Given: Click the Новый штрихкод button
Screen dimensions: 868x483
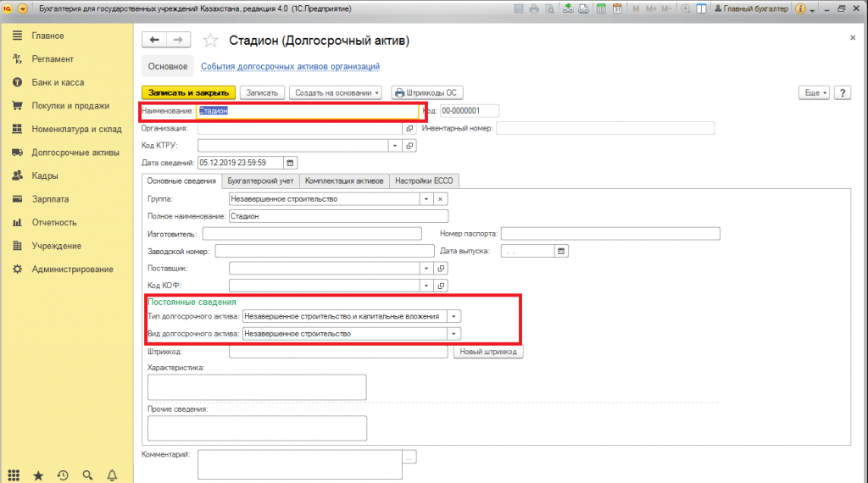Looking at the screenshot, I should tap(488, 352).
